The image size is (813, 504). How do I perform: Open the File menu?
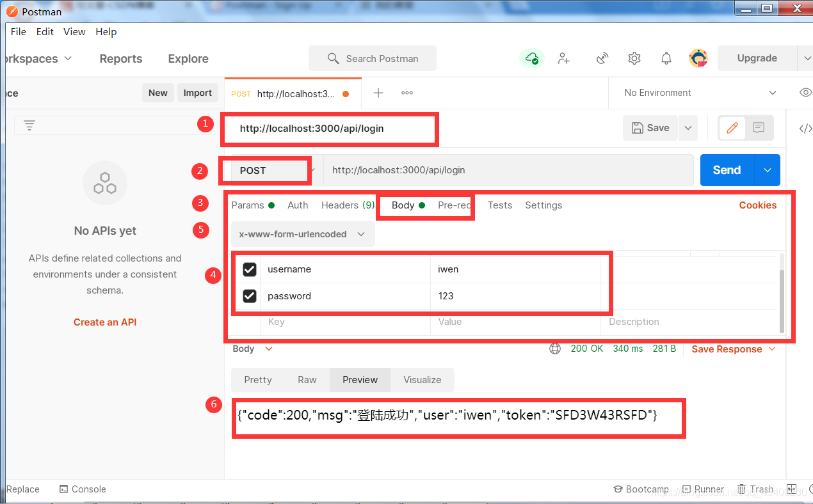(x=19, y=32)
